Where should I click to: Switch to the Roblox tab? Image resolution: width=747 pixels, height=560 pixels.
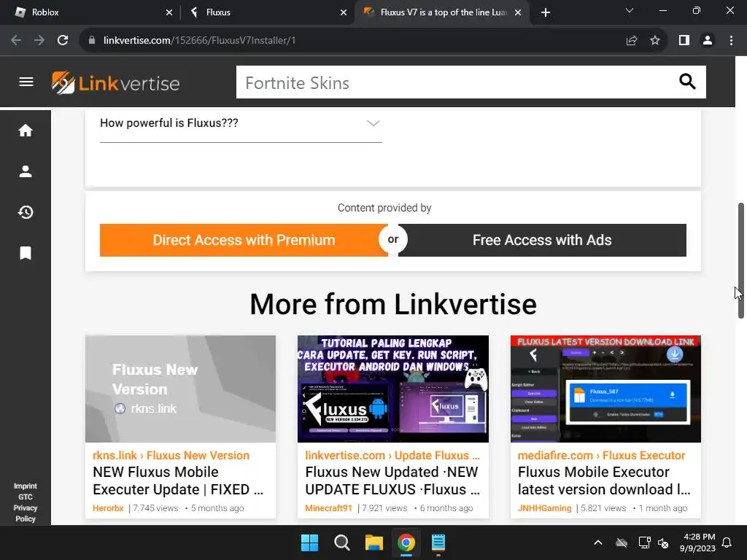point(94,12)
